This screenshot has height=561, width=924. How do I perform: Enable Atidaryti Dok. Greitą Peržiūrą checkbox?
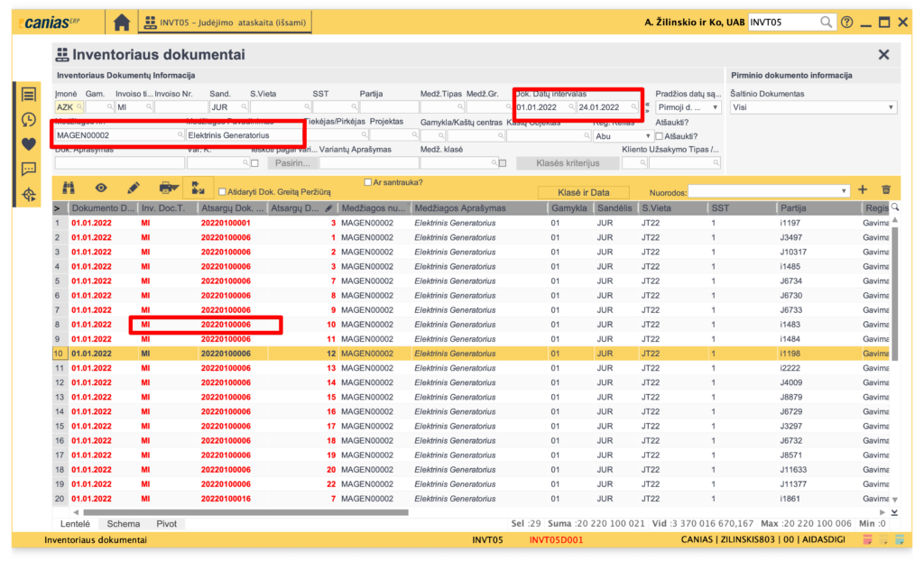tap(223, 191)
